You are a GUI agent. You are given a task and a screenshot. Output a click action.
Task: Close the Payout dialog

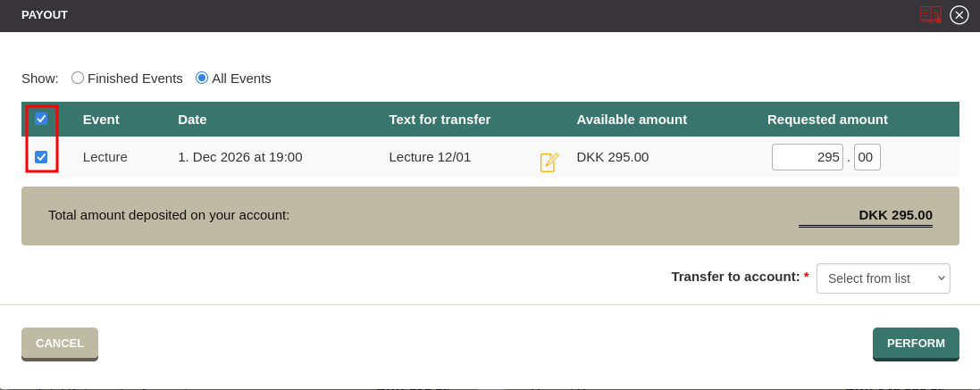point(959,14)
